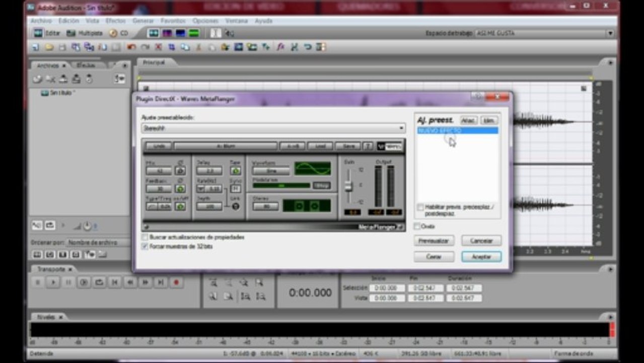Click the 0:00.000 time display

coord(310,292)
